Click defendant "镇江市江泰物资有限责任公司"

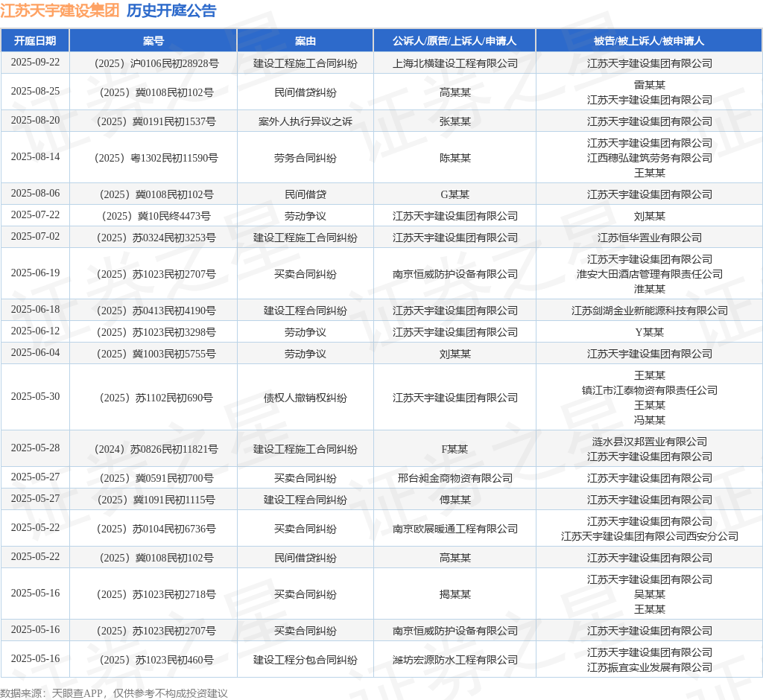point(650,391)
